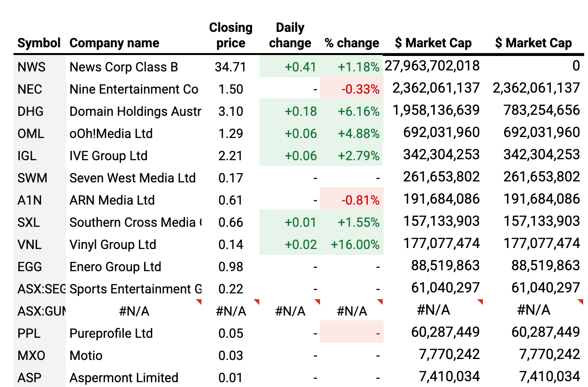The image size is (588, 387).
Task: Select closing price 0.01 cell
Action: coord(230,377)
